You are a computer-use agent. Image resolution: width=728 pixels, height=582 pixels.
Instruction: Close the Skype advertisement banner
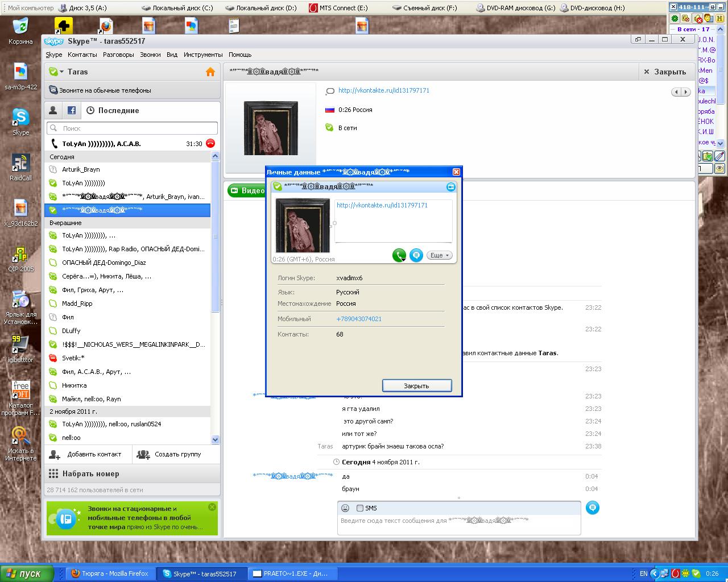[212, 507]
